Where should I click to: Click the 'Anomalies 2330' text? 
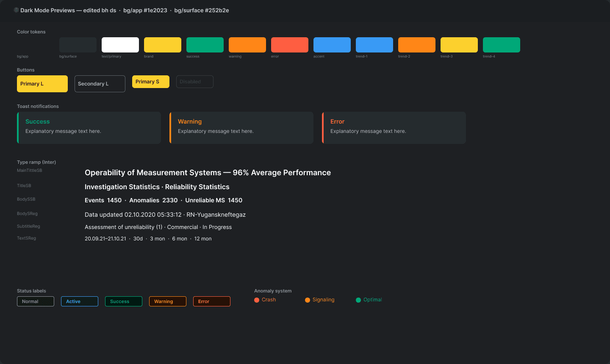coord(153,200)
